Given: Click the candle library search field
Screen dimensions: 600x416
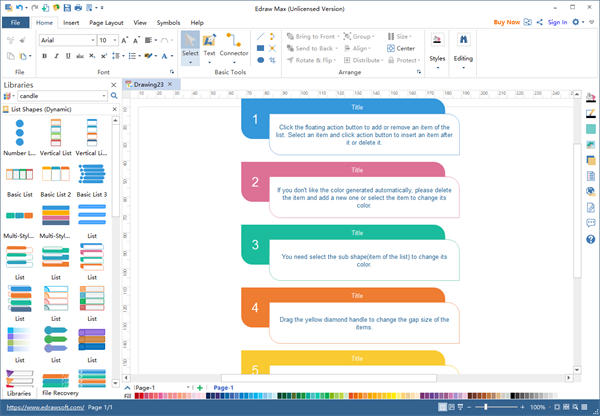Looking at the screenshot, I should pos(58,96).
